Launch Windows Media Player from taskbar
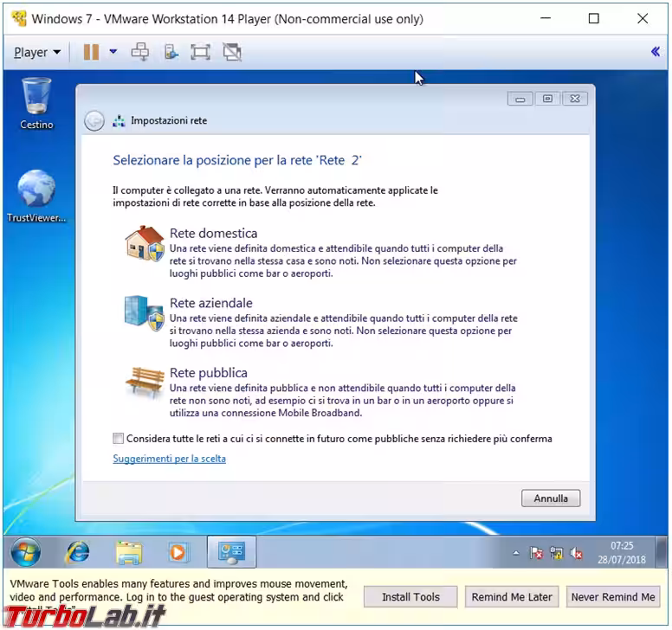 pos(178,551)
